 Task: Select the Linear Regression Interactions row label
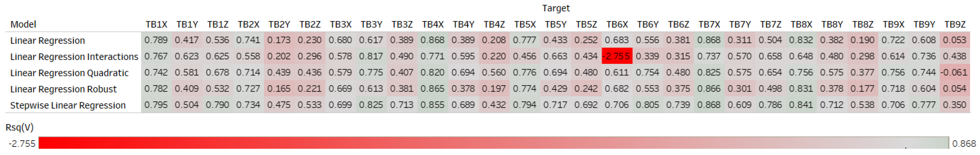[74, 57]
